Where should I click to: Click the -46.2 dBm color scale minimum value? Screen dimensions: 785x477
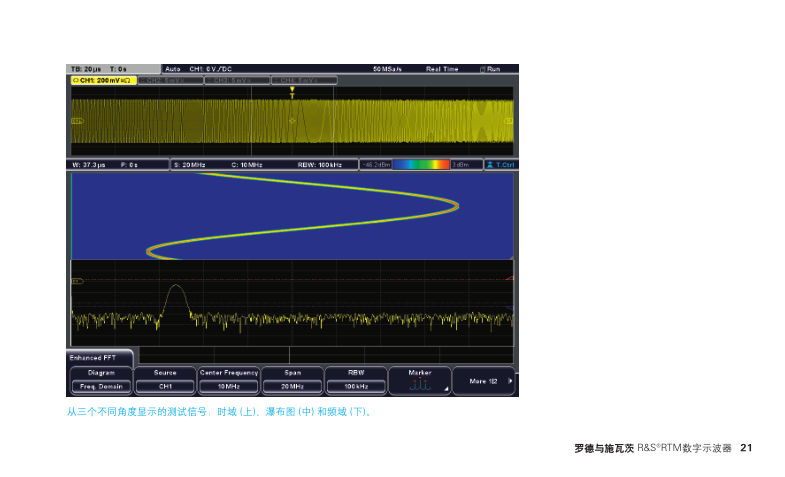[376, 165]
